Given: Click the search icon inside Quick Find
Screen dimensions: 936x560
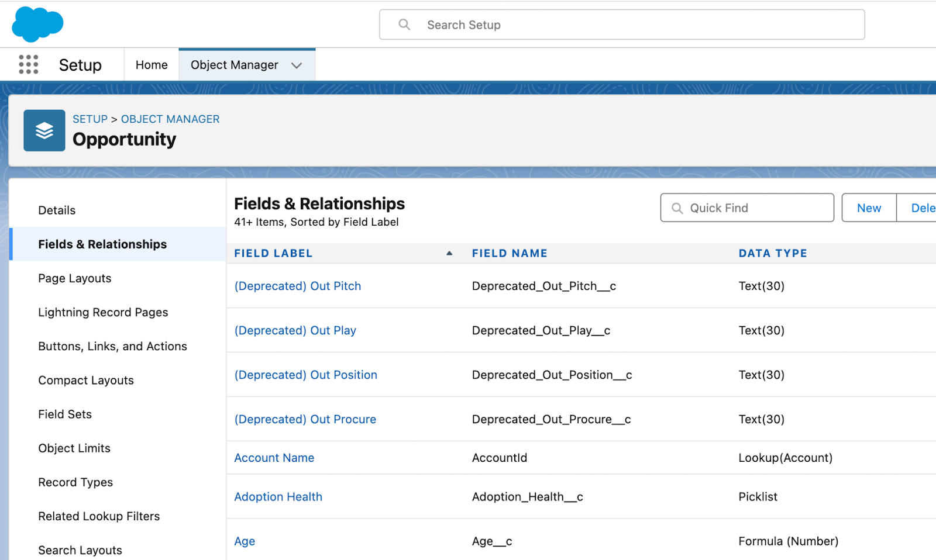Looking at the screenshot, I should point(677,208).
